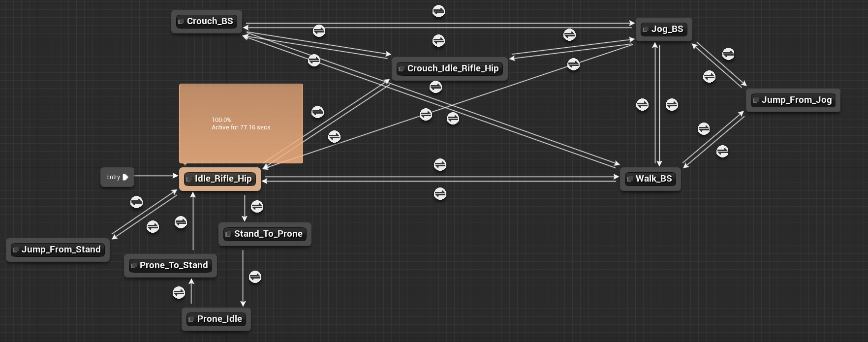Select the Jump_From_Stand state node
The width and height of the screenshot is (868, 342).
point(58,249)
